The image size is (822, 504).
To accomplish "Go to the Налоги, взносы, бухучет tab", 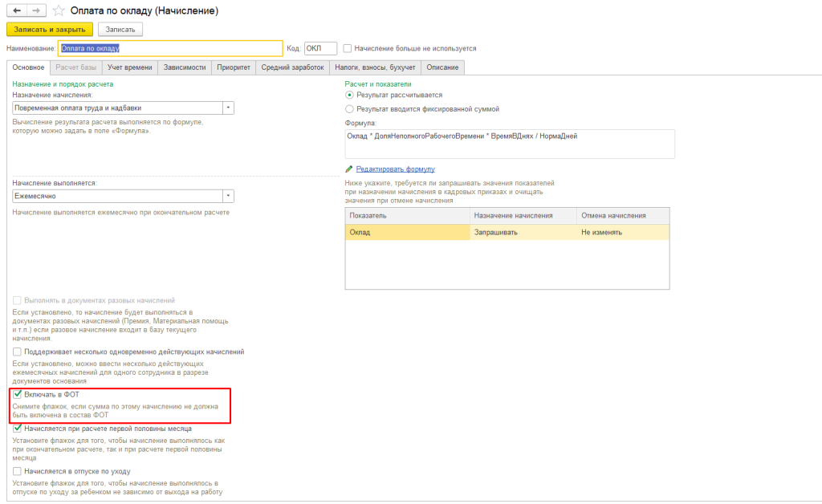I will tap(375, 67).
